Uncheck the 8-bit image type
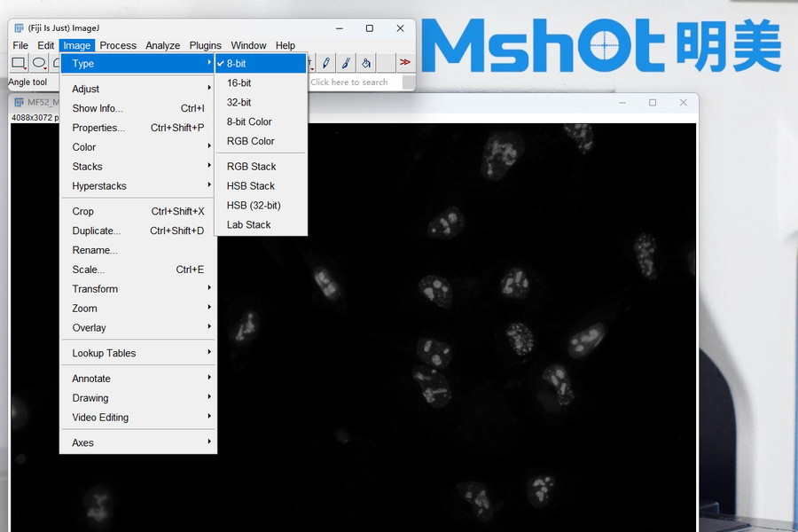 (x=237, y=64)
